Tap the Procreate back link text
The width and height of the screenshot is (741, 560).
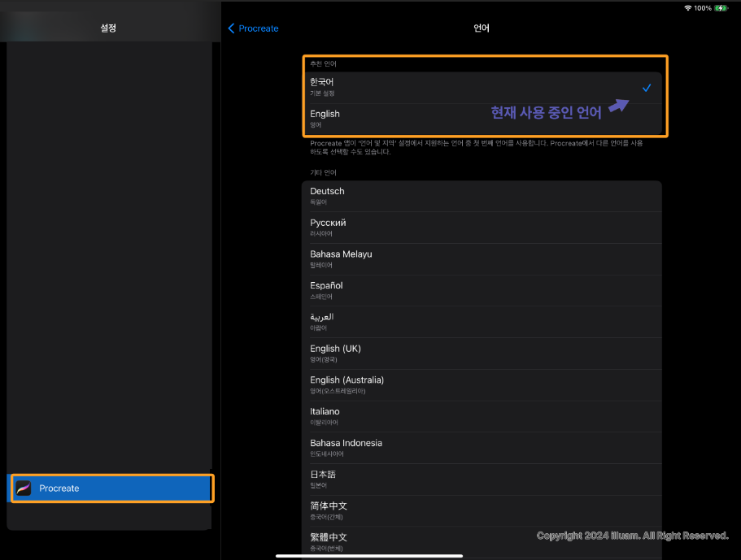(259, 28)
